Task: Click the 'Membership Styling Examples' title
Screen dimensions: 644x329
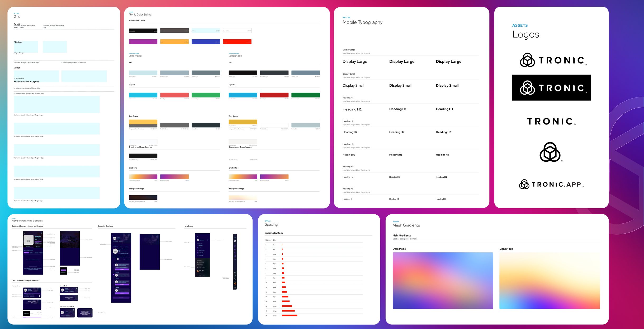Action: click(x=27, y=221)
